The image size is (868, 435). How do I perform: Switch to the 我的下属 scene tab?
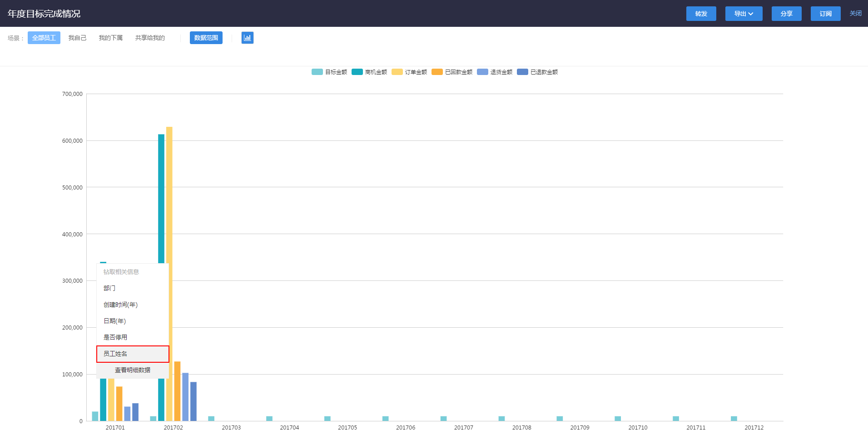tap(111, 38)
